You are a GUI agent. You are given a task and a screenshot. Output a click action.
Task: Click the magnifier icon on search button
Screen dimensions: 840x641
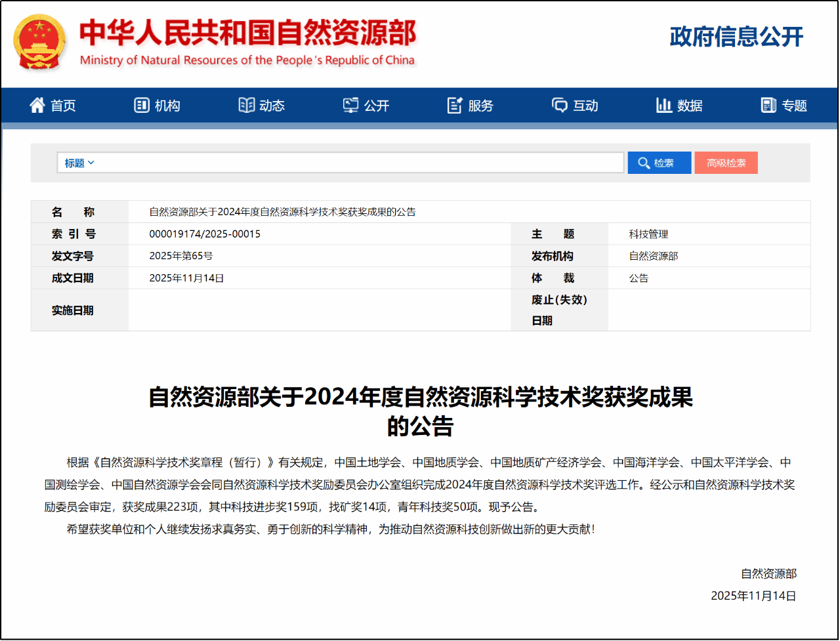[644, 163]
